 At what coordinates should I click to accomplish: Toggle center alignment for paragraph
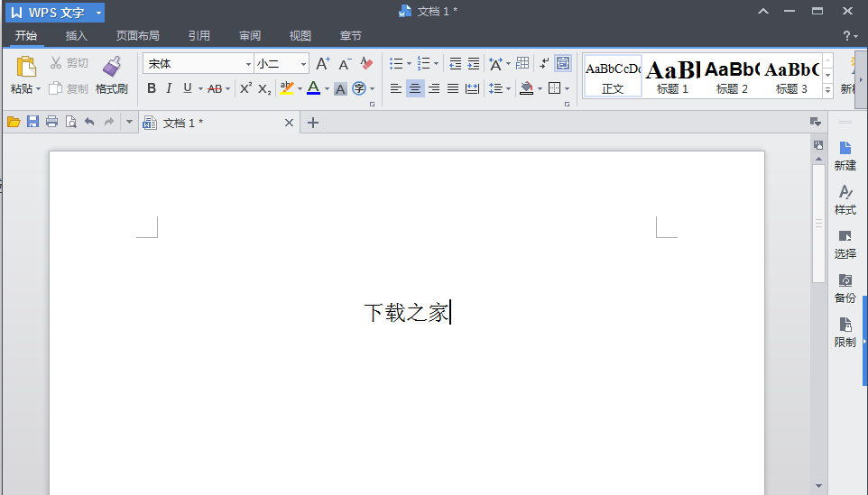415,88
